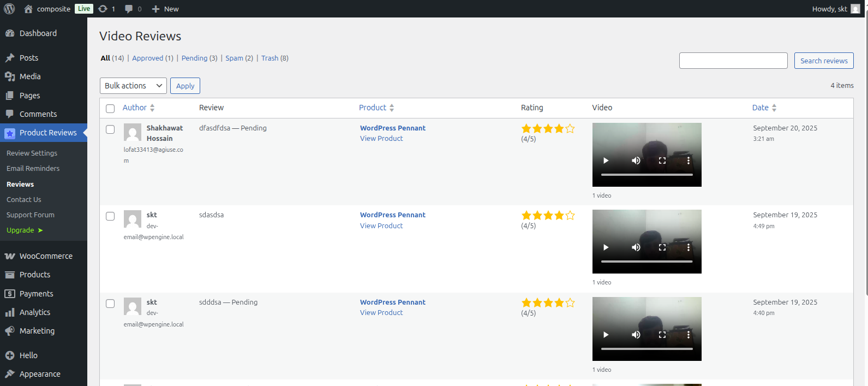Image resolution: width=868 pixels, height=386 pixels.
Task: Select the checkbox for the sdasdsa review
Action: (x=110, y=216)
